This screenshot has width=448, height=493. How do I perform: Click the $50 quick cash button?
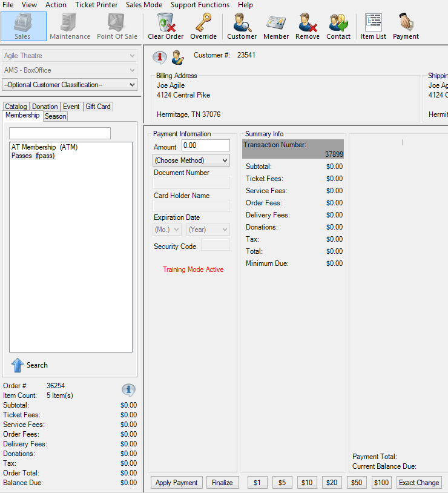point(357,483)
